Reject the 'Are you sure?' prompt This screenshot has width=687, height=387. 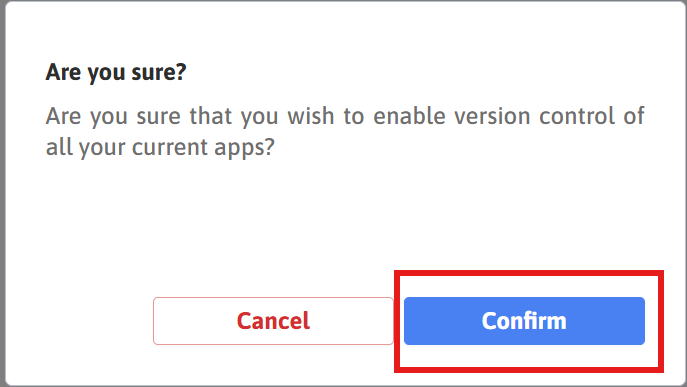(273, 321)
